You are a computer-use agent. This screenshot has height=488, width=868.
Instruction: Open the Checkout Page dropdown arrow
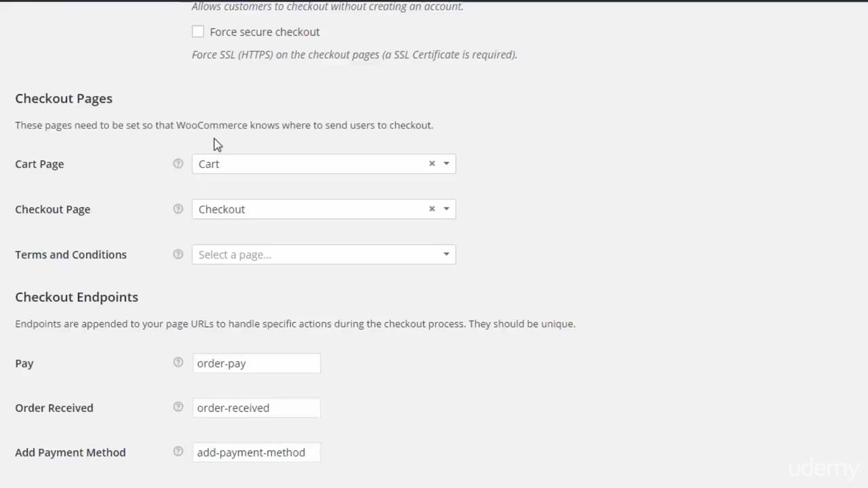pyautogui.click(x=446, y=209)
